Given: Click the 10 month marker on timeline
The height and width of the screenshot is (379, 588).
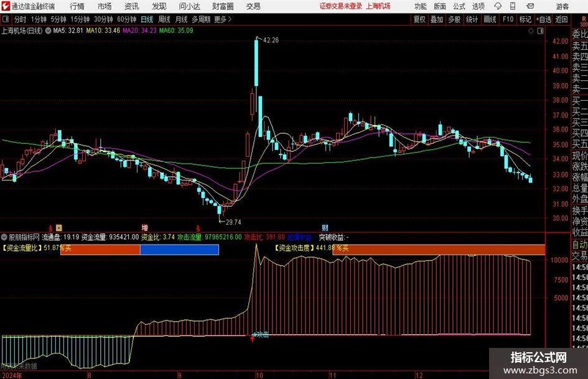Looking at the screenshot, I should click(x=259, y=375).
